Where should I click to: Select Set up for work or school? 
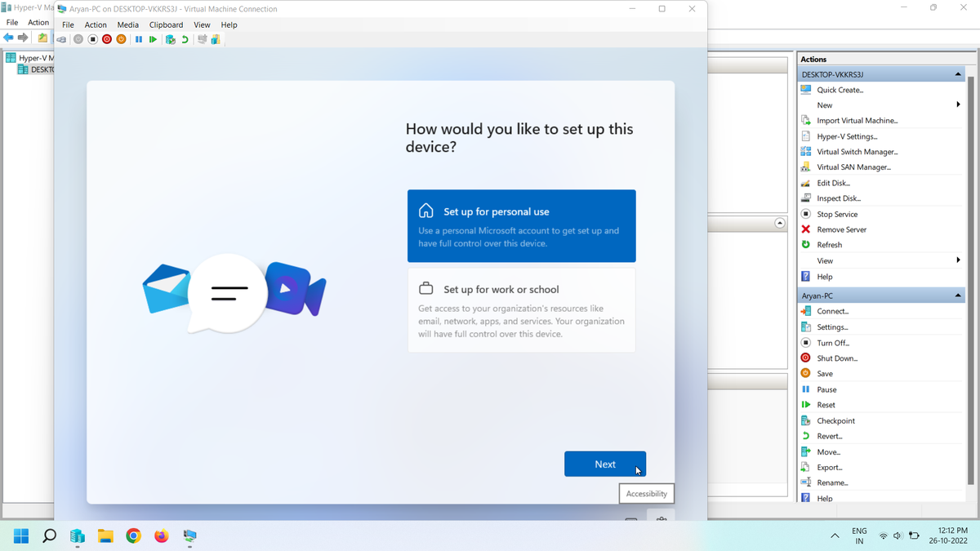521,310
